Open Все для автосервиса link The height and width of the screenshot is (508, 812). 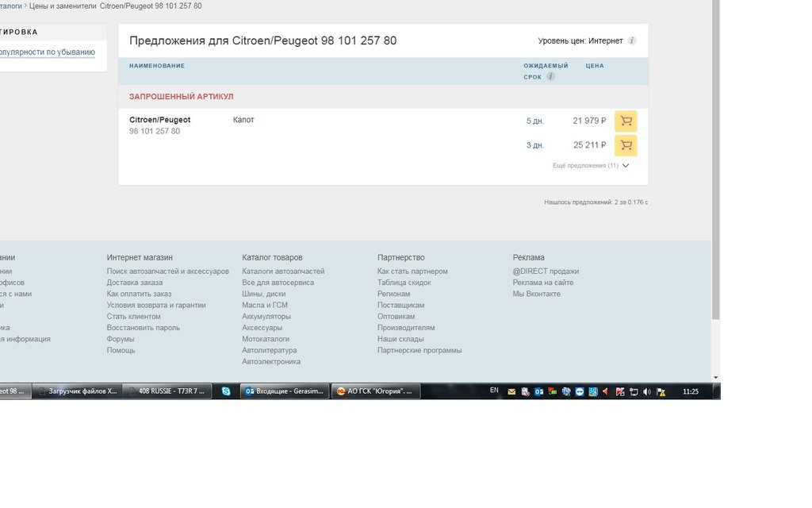click(x=278, y=283)
